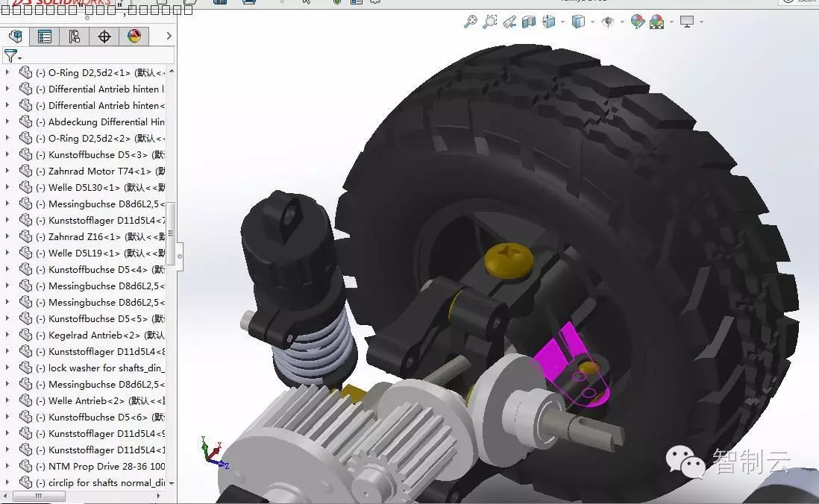
Task: Click the XYZ reference triad
Action: tap(213, 453)
